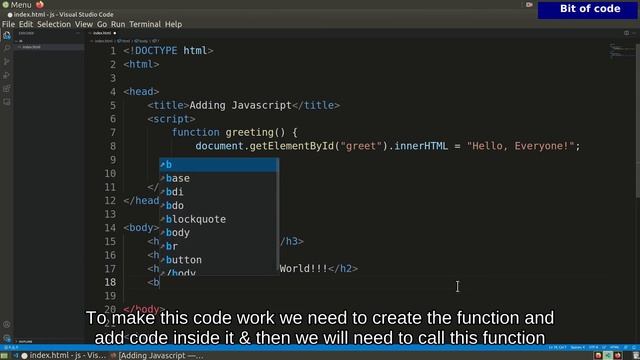Image resolution: width=640 pixels, height=360 pixels.
Task: Choose 'body' suggestion
Action: [219, 233]
